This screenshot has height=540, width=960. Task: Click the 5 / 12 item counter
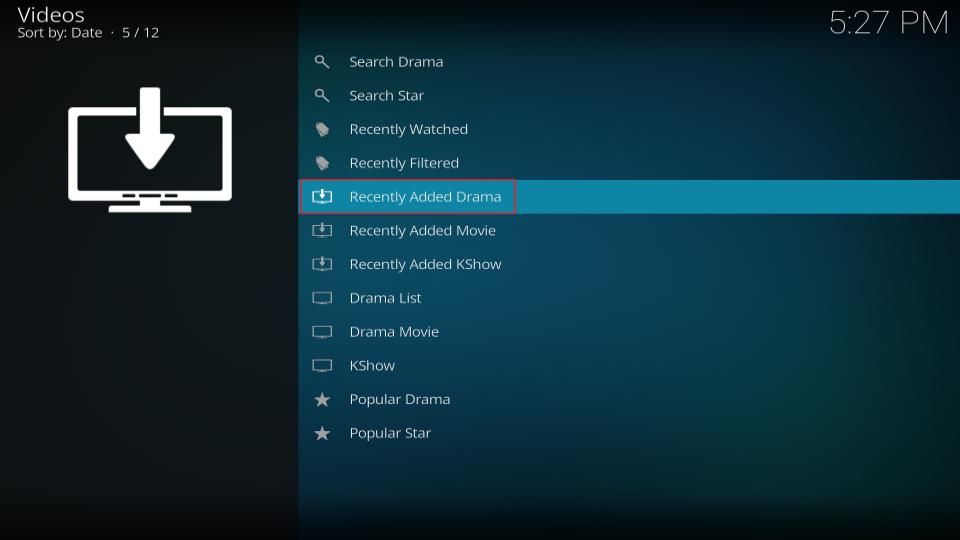140,33
